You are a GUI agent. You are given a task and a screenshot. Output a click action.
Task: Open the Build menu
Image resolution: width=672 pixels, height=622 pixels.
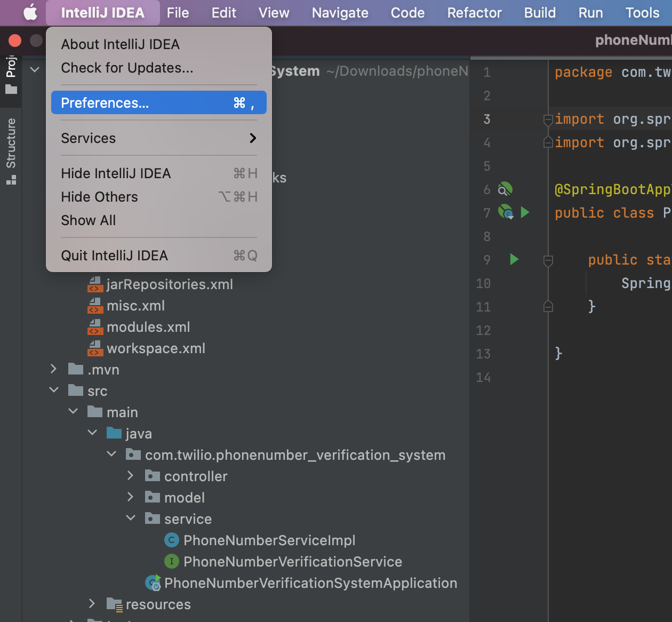pos(540,13)
